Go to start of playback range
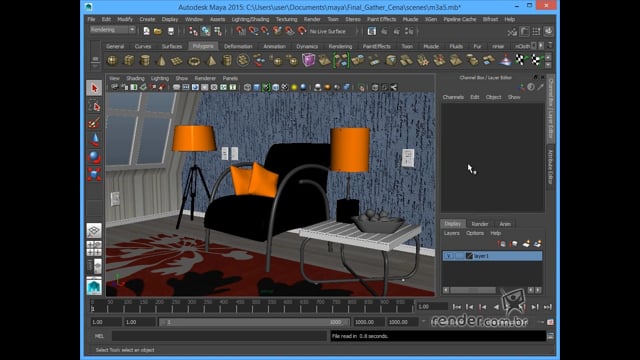 [x=457, y=307]
